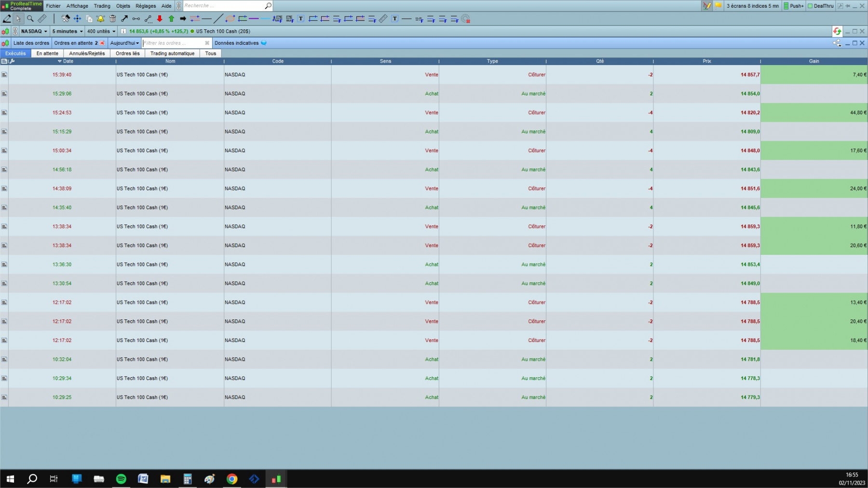The height and width of the screenshot is (488, 868).
Task: Select the pencil drawing tool
Action: click(7, 19)
